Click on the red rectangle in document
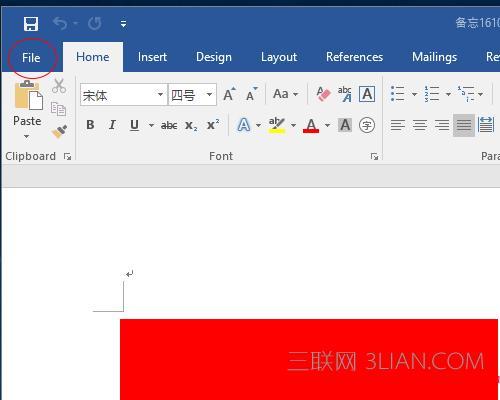500x400 pixels. [309, 359]
